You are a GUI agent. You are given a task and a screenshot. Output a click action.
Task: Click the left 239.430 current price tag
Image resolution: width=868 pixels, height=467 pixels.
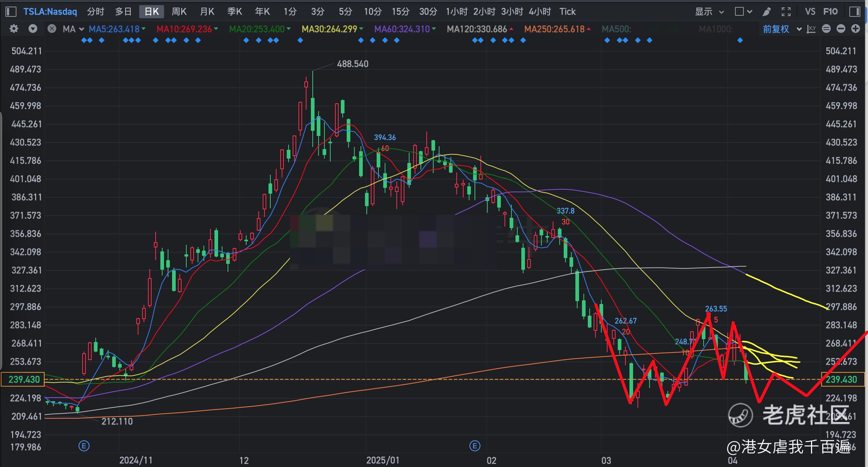pos(23,379)
